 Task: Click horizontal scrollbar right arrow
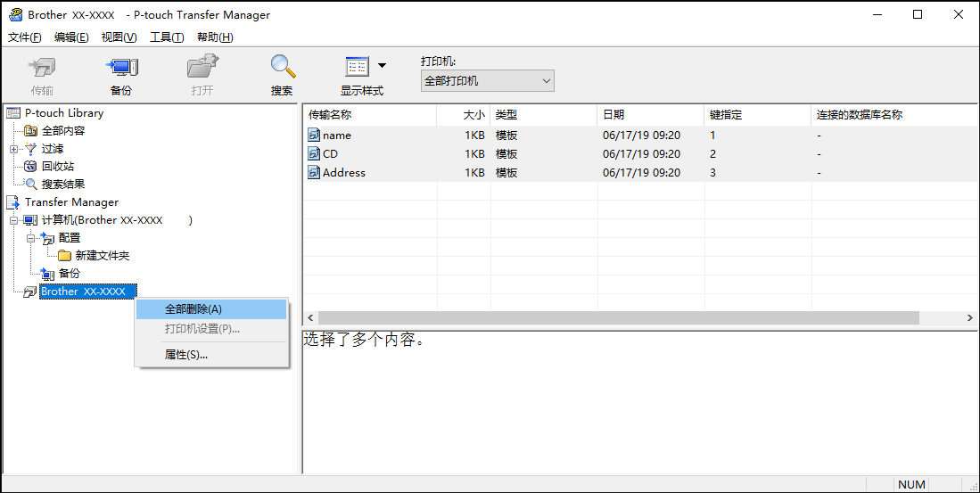point(970,318)
